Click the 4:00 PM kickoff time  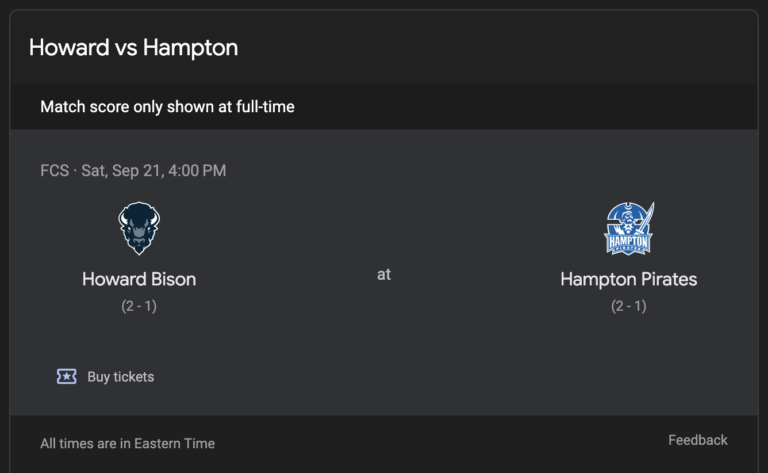[x=199, y=170]
